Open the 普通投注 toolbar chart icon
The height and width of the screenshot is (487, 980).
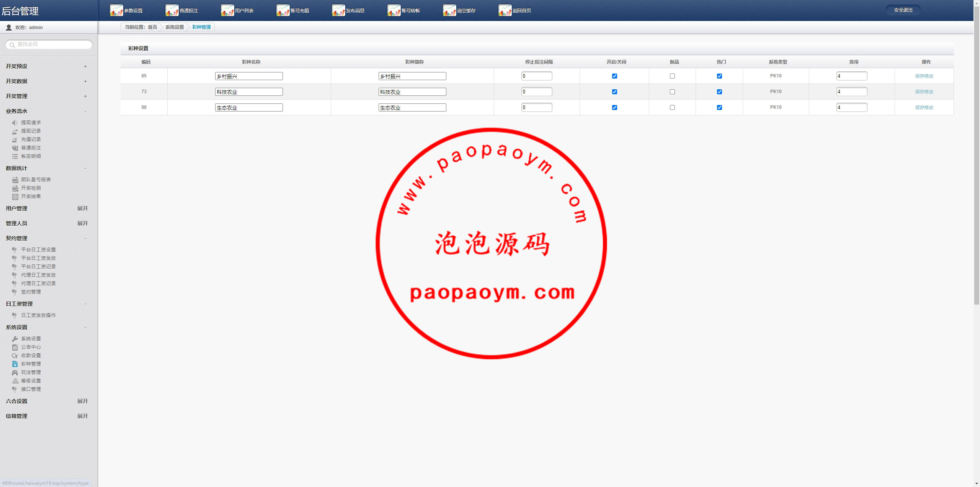pyautogui.click(x=172, y=10)
